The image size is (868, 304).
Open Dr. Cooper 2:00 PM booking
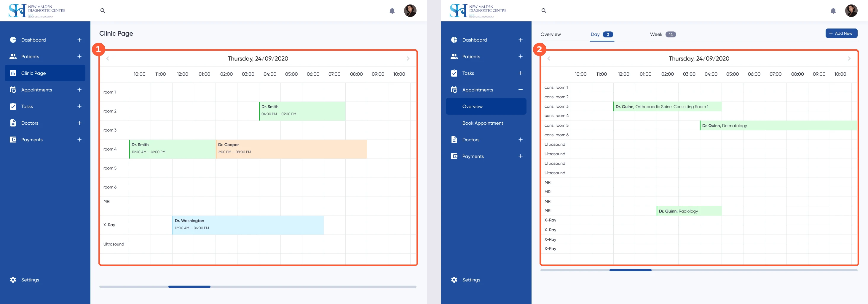coord(291,149)
